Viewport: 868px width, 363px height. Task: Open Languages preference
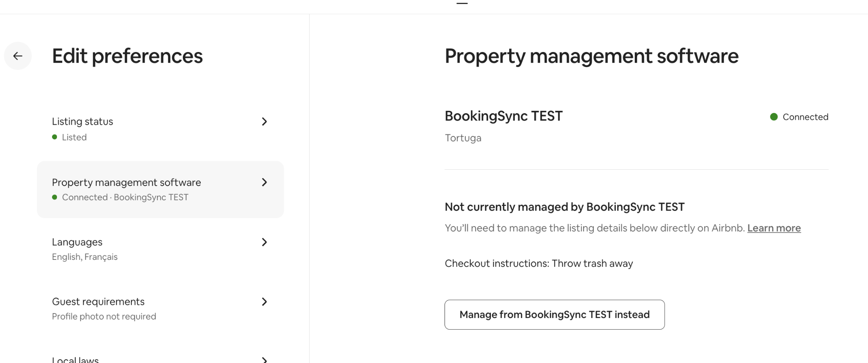click(x=161, y=249)
